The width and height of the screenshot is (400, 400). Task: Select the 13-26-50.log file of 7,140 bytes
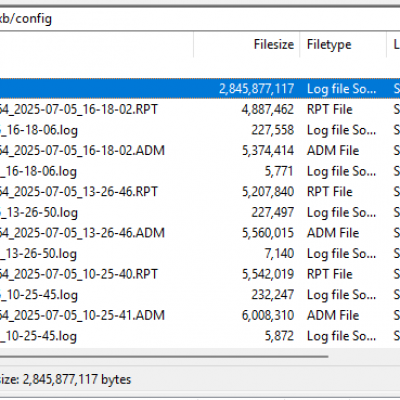[200, 254]
